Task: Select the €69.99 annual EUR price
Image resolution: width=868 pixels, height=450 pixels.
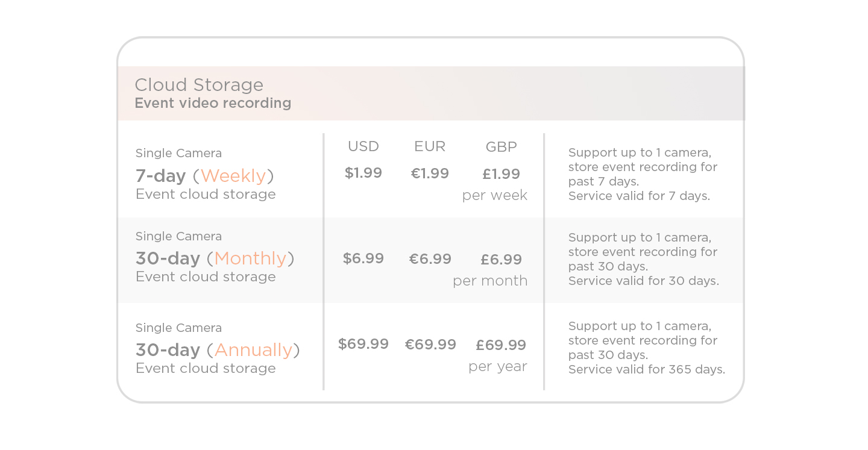Action: (430, 345)
